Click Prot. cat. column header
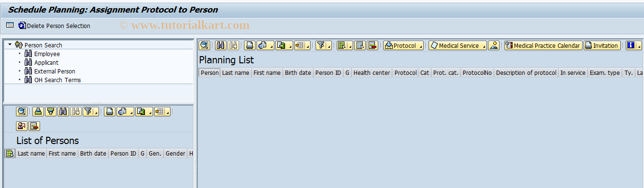The width and height of the screenshot is (644, 188). click(446, 73)
